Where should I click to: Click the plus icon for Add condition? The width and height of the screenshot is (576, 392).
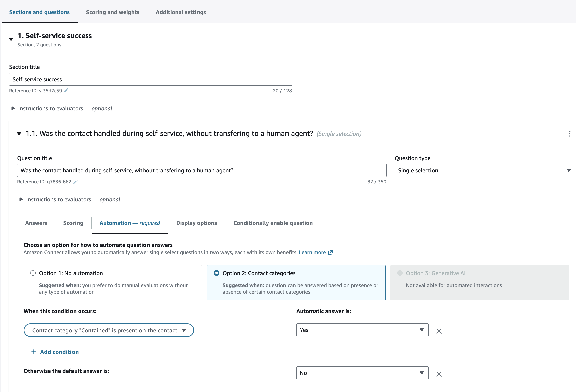tap(34, 352)
